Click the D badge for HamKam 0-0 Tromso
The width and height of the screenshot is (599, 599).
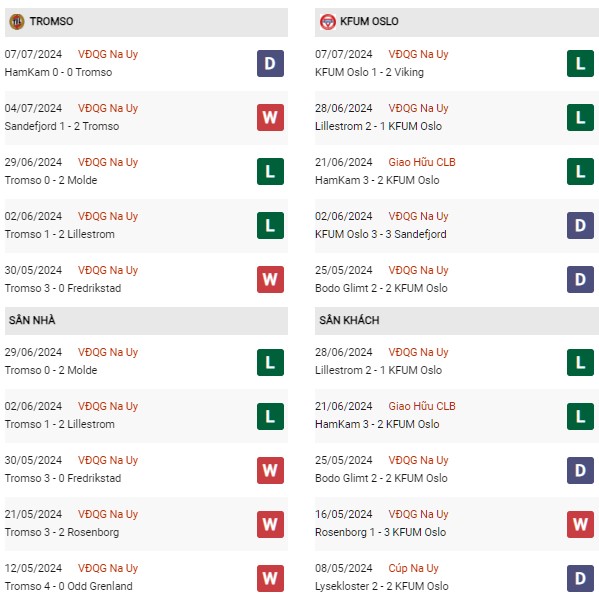point(270,63)
